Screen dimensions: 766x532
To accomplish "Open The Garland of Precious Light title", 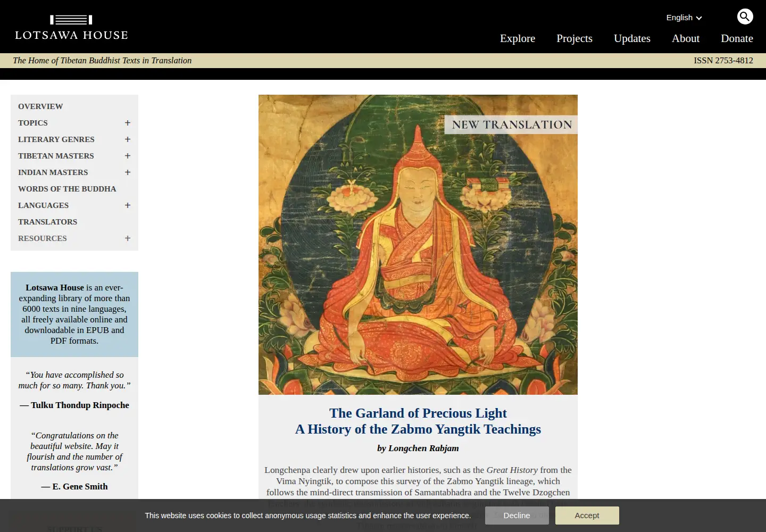I will 418,421.
